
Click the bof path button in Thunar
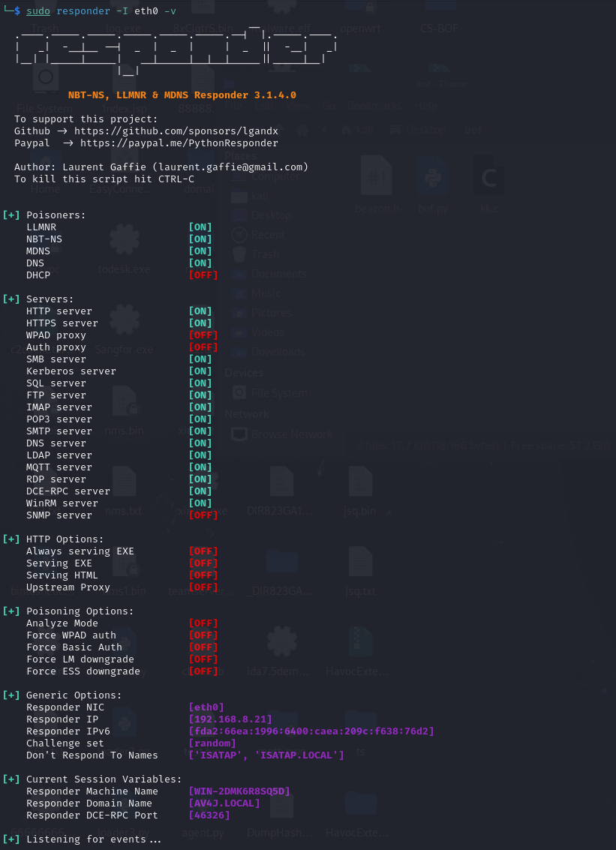(x=473, y=130)
